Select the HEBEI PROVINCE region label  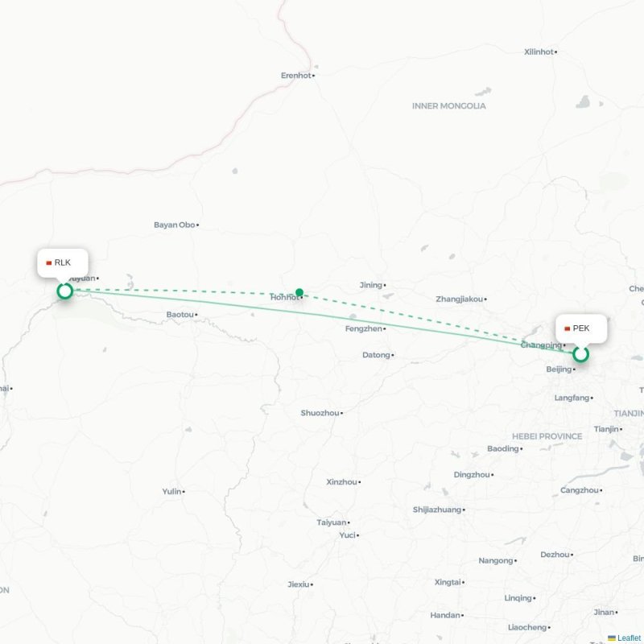pyautogui.click(x=547, y=436)
